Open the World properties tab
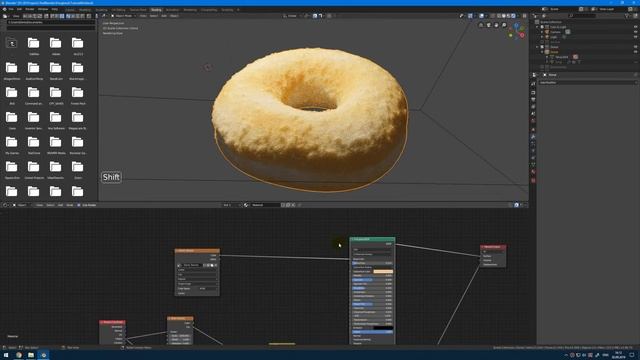640x360 pixels. pos(533,121)
